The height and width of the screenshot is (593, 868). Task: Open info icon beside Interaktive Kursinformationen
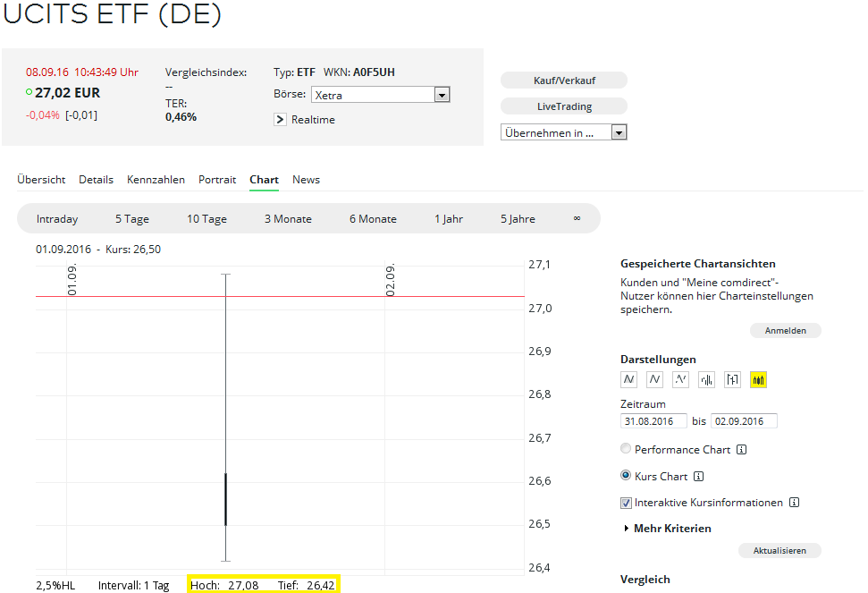click(x=794, y=503)
